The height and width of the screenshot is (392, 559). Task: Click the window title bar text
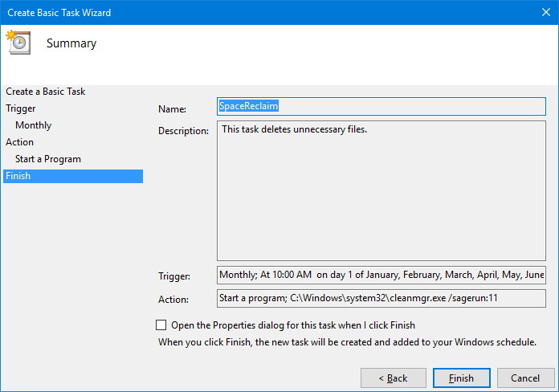tap(59, 13)
